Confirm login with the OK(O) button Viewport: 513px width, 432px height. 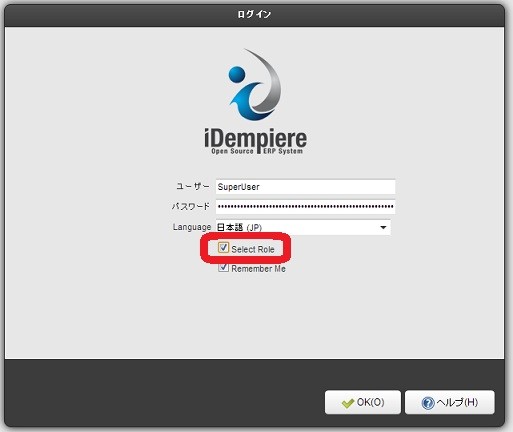tap(363, 402)
